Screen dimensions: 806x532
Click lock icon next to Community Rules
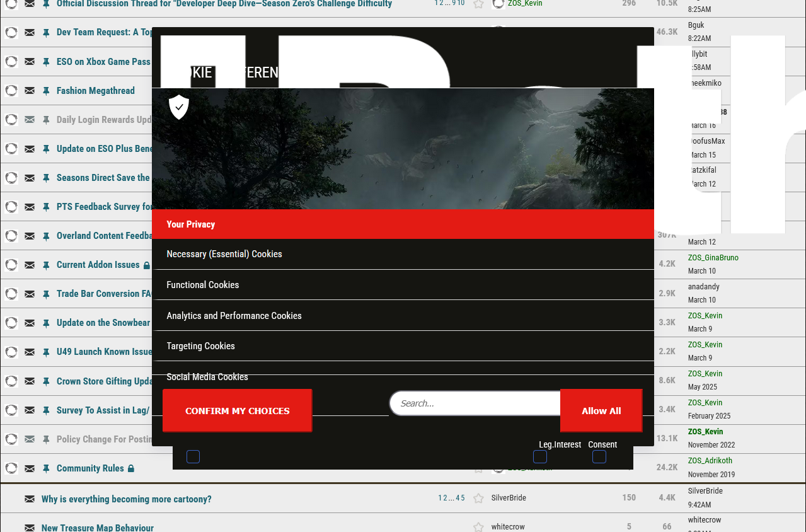[131, 468]
